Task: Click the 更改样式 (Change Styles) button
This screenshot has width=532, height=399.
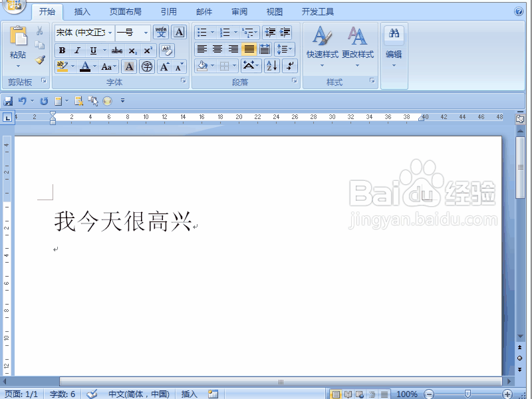Action: pyautogui.click(x=358, y=40)
